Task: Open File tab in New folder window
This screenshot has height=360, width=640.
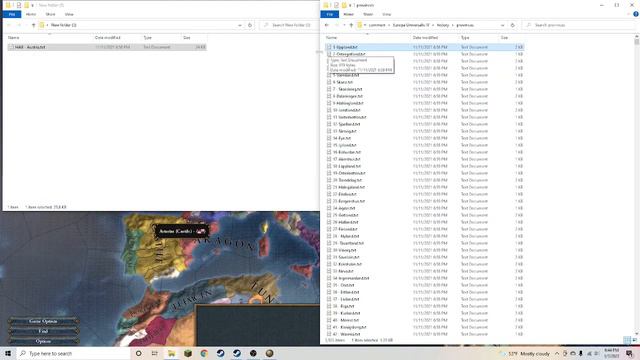Action: click(x=12, y=14)
